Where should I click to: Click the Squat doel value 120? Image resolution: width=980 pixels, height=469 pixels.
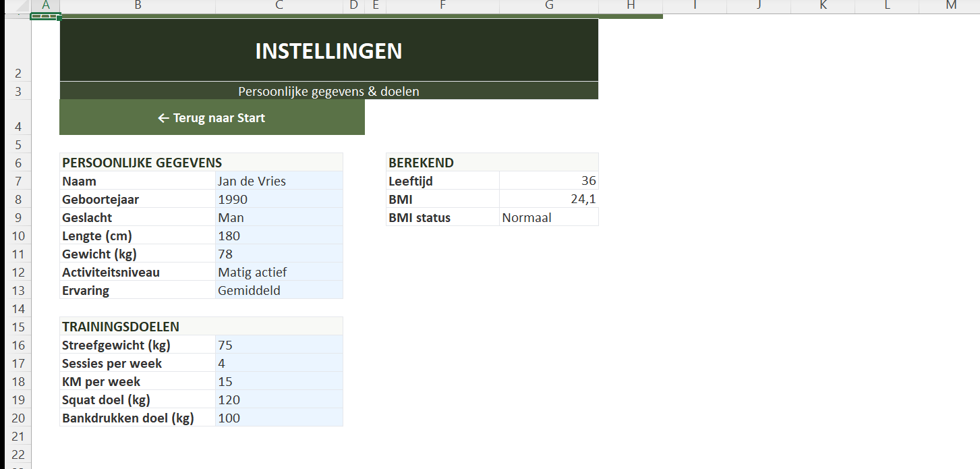(x=279, y=399)
